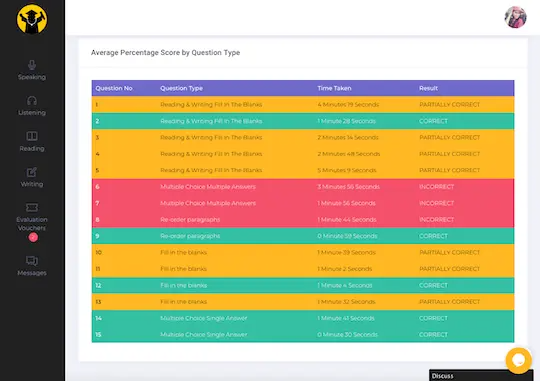Select question 13 PARTIALLY CORRECT result
The width and height of the screenshot is (540, 381).
coord(449,302)
